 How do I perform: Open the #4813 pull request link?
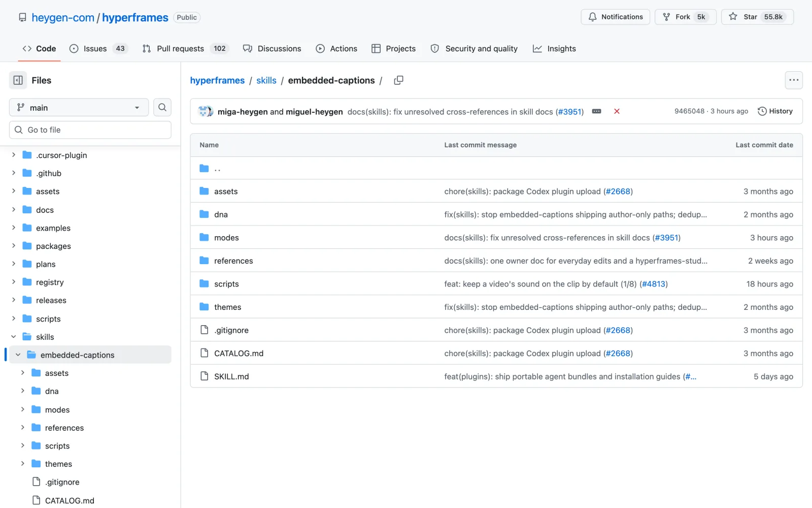click(654, 284)
